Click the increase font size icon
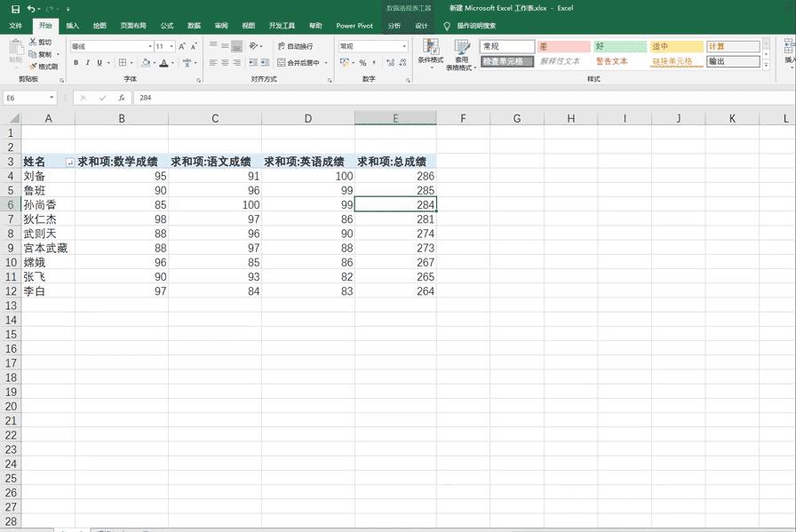The height and width of the screenshot is (532, 796). click(x=182, y=46)
